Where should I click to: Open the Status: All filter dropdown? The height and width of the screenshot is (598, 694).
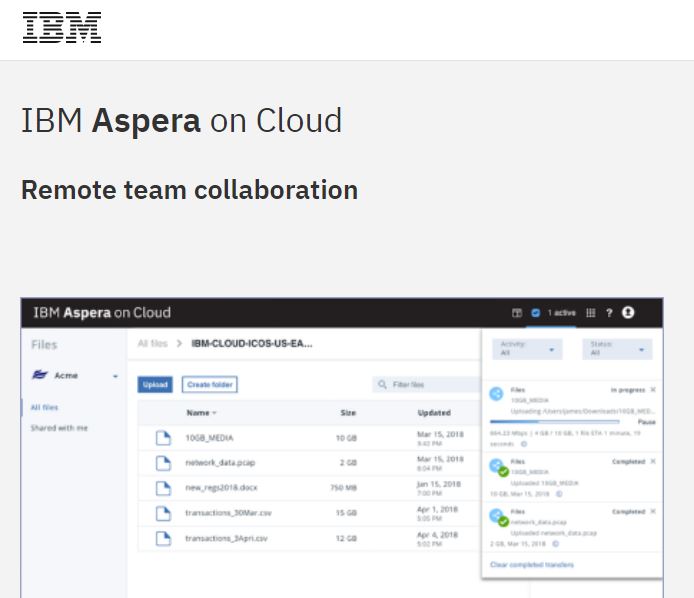617,349
